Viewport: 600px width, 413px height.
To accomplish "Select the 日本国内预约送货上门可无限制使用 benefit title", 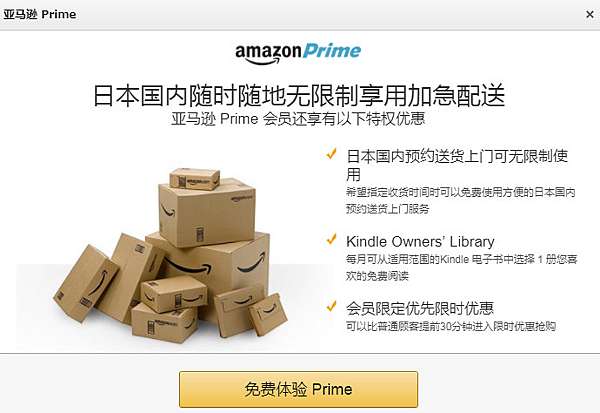I will pos(457,165).
